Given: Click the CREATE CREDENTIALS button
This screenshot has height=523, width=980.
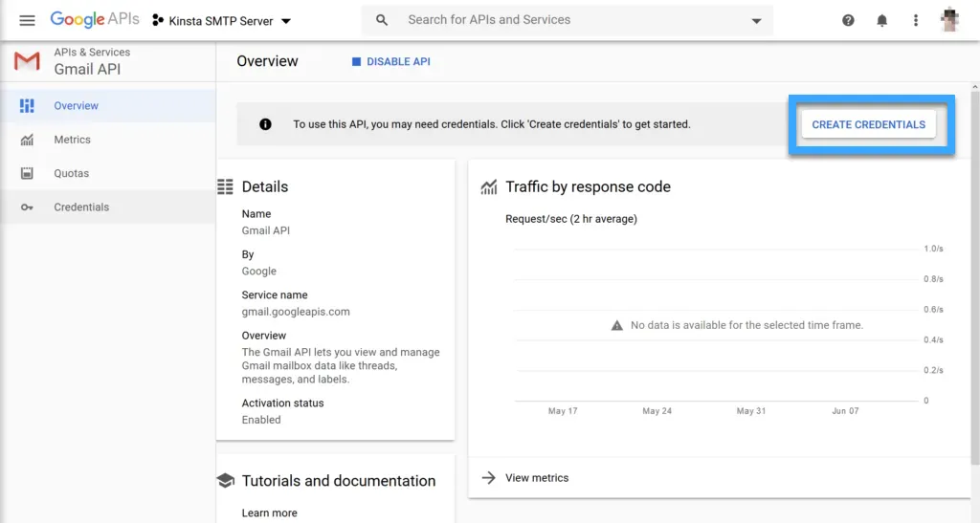Looking at the screenshot, I should pos(869,124).
